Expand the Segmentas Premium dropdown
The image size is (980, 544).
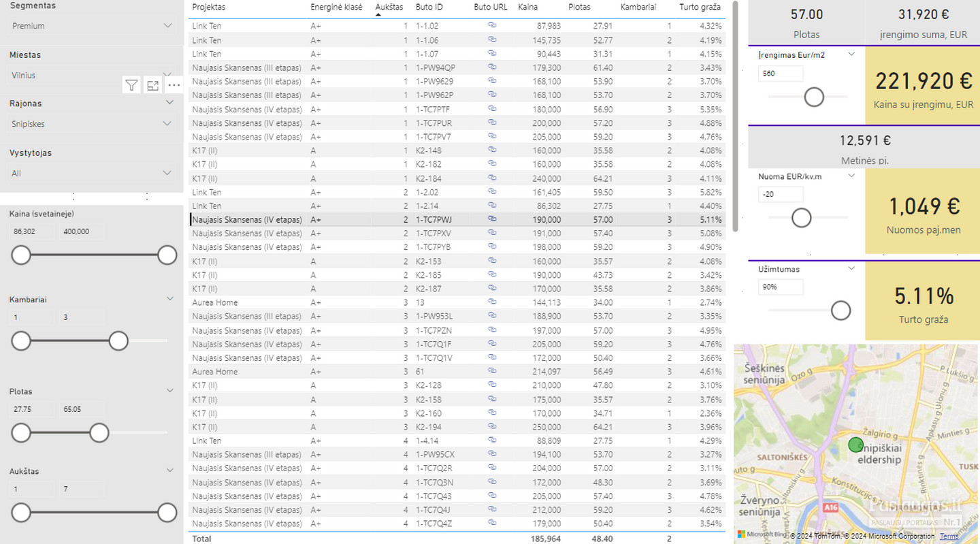[168, 26]
